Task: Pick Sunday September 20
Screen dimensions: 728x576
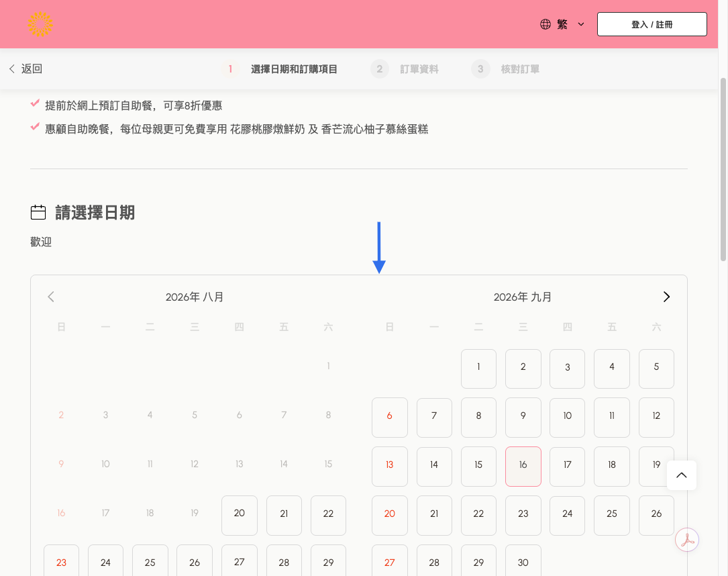Action: (390, 516)
